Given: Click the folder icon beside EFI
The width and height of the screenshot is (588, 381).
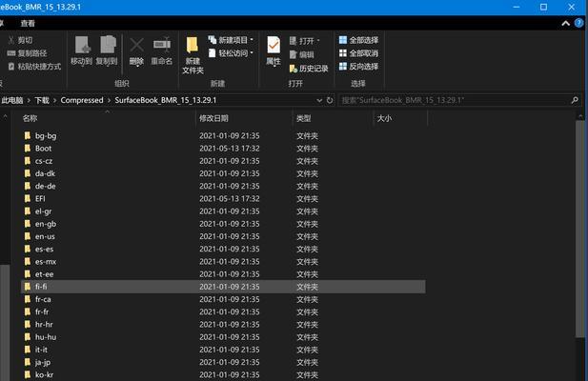Looking at the screenshot, I should coord(28,198).
